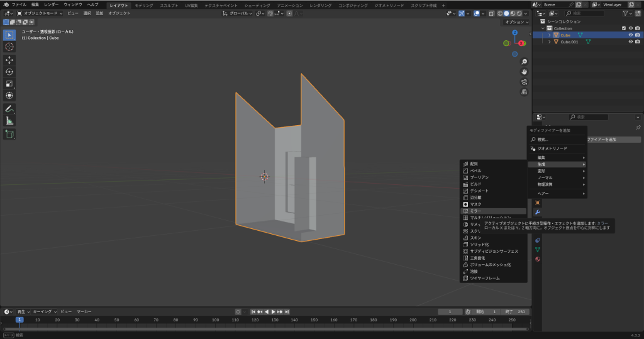Open the Modifier properties wrench tab
644x339 pixels.
pyautogui.click(x=538, y=212)
